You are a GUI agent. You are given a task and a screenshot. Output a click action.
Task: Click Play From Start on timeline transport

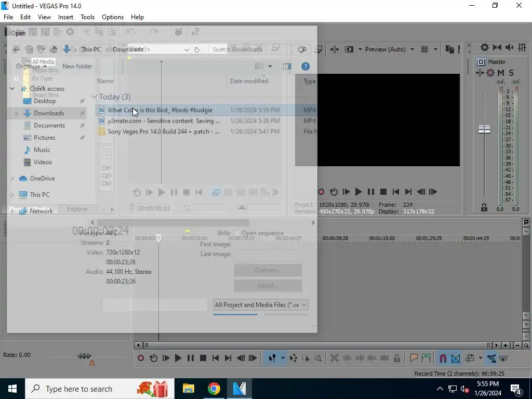pyautogui.click(x=166, y=358)
